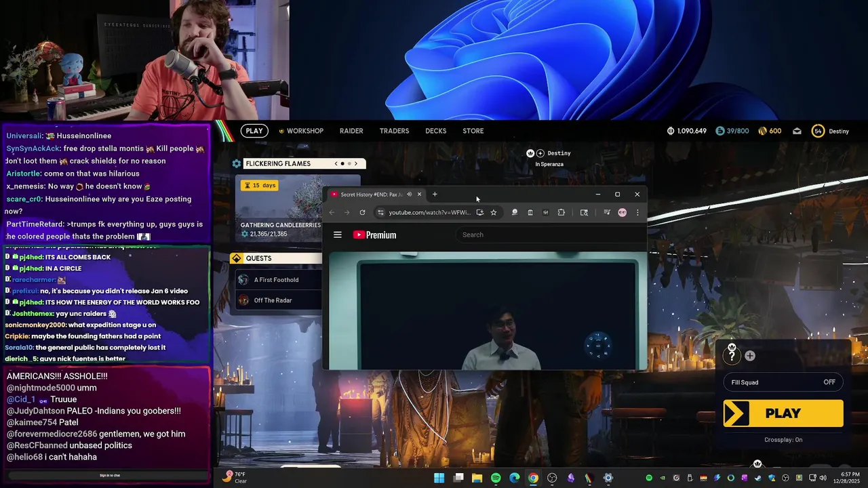Image resolution: width=868 pixels, height=488 pixels.
Task: Open the YouTube hamburger guide menu
Action: tap(338, 235)
